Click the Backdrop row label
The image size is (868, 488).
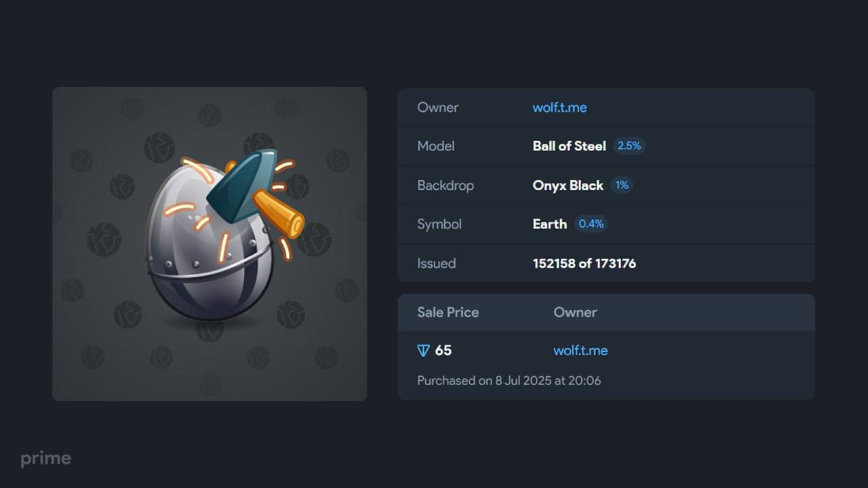[445, 185]
